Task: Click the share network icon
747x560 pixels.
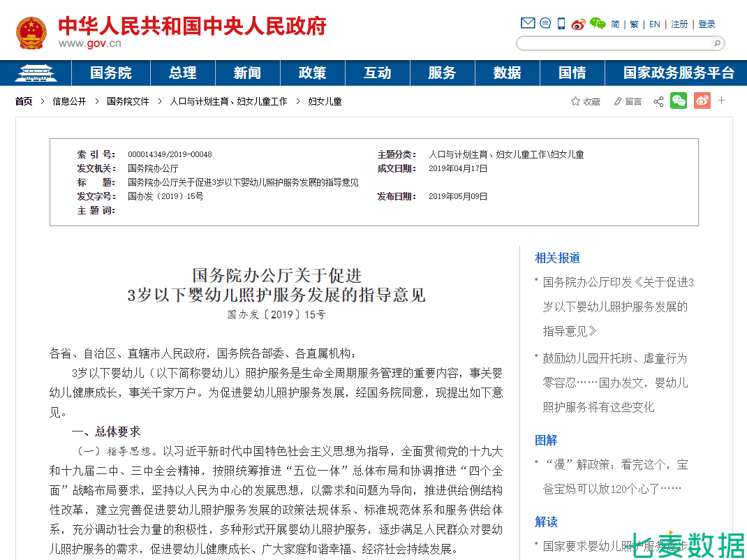Action: pos(658,101)
